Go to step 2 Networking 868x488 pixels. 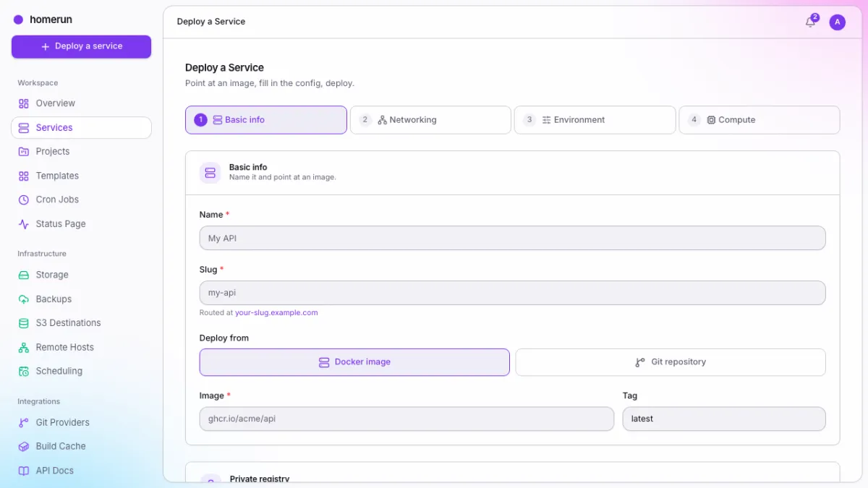[x=430, y=120]
